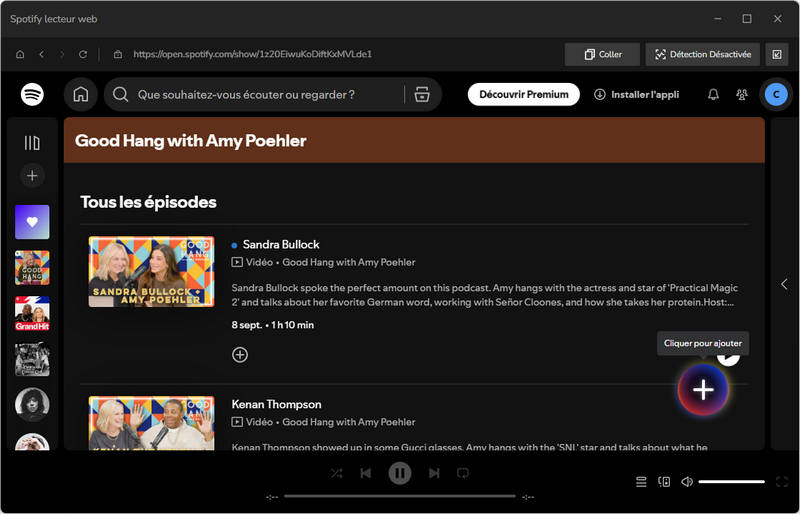
Task: Toggle shuffle in the player
Action: pyautogui.click(x=336, y=473)
